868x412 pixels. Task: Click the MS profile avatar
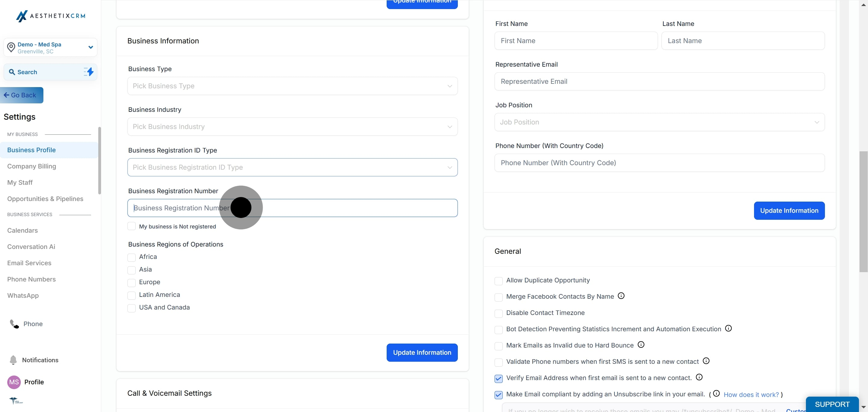[14, 382]
